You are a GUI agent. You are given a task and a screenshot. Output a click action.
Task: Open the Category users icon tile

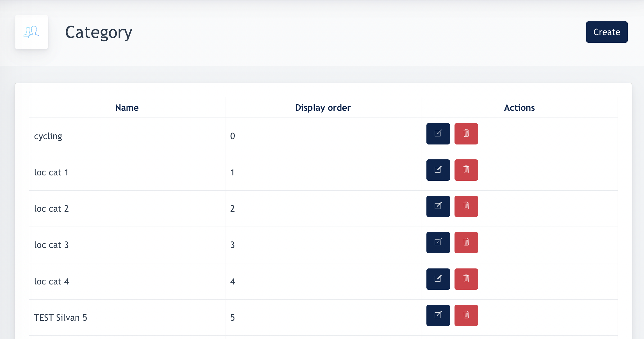click(31, 32)
